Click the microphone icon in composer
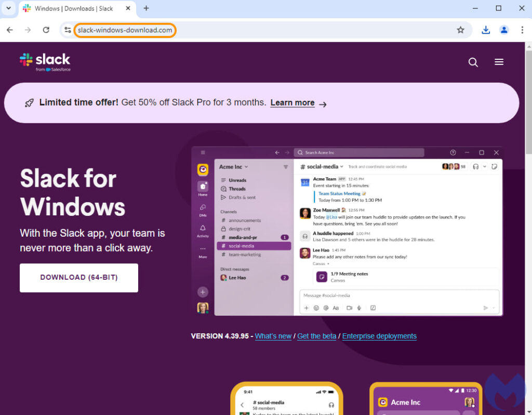Screen dimensions: 532x415 [x=359, y=308]
